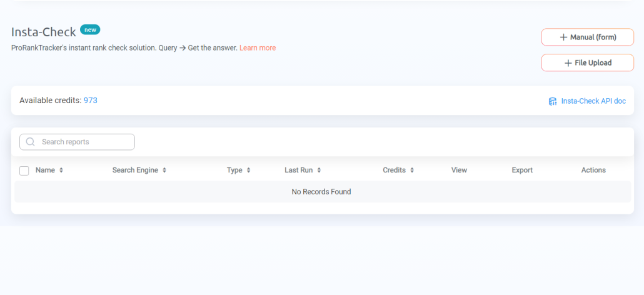
Task: Open the Insta-Check API doc link
Action: (593, 101)
